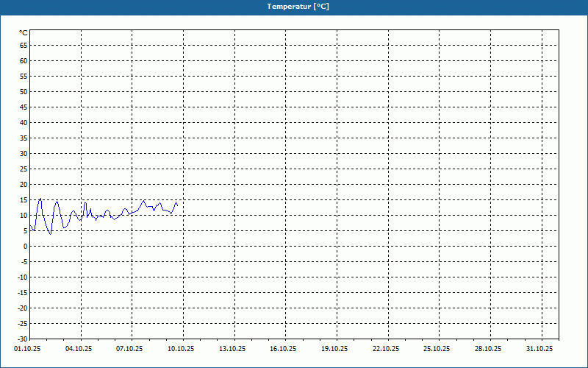
Task: Select the 15 value on temperature axis
Action: pyautogui.click(x=24, y=199)
